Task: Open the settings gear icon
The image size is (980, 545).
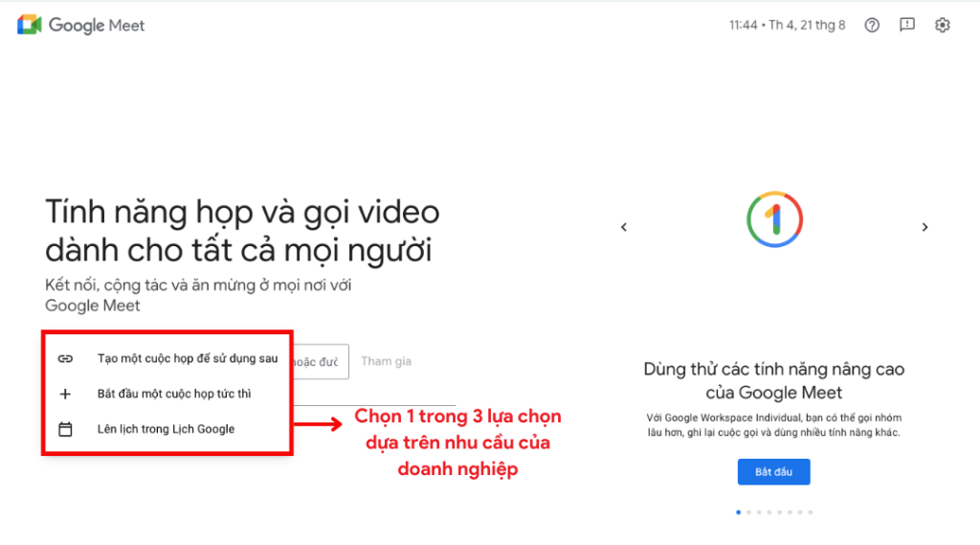Action: click(943, 25)
